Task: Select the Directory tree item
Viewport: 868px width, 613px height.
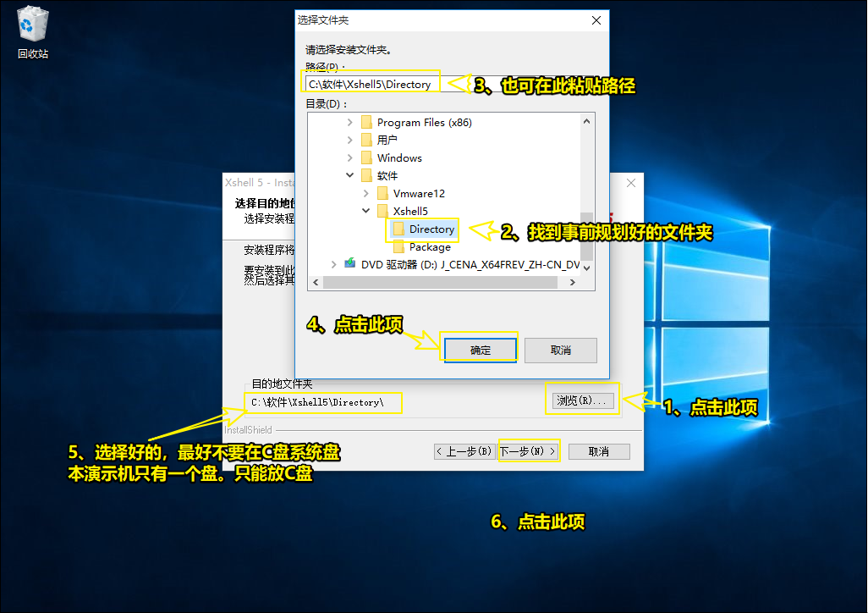Action: [x=431, y=229]
